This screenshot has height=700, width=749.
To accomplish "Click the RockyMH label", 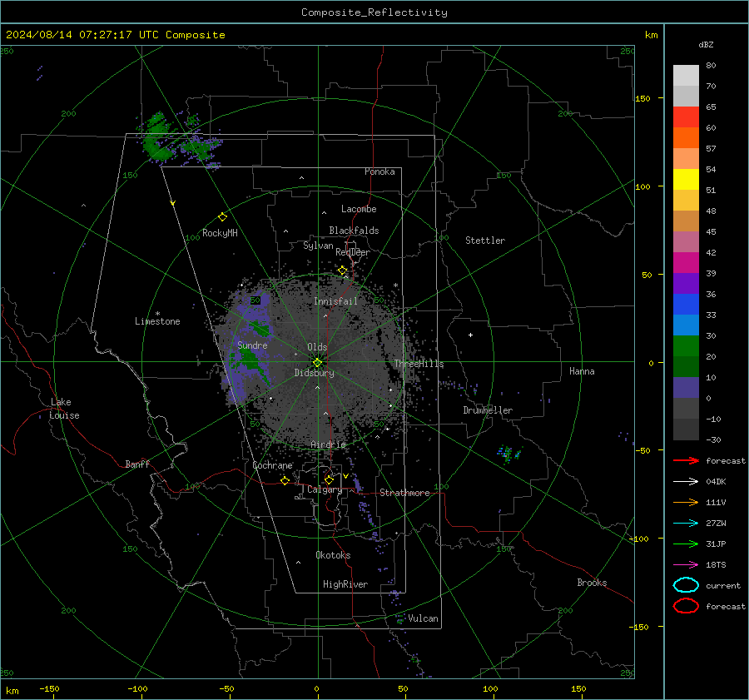I will (220, 233).
